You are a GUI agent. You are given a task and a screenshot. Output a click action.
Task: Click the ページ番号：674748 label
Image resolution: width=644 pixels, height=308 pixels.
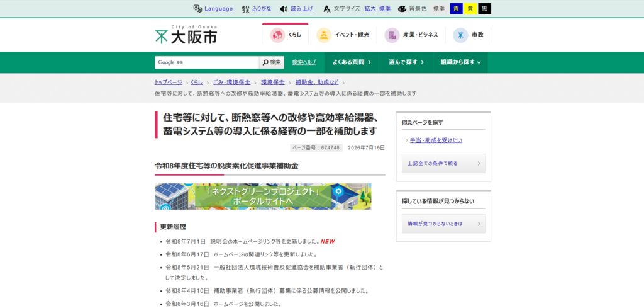pos(316,148)
